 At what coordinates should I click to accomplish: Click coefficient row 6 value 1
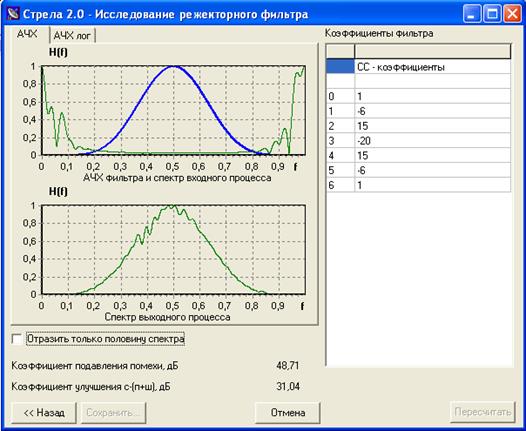tap(432, 185)
